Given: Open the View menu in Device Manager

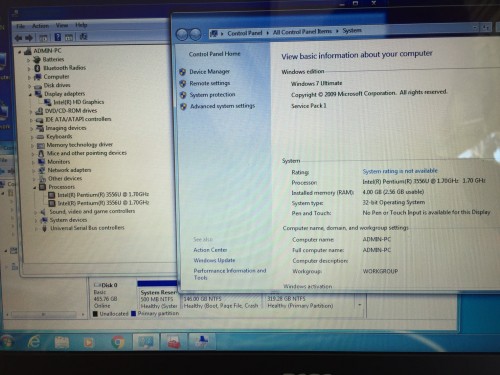Looking at the screenshot, I should (62, 25).
